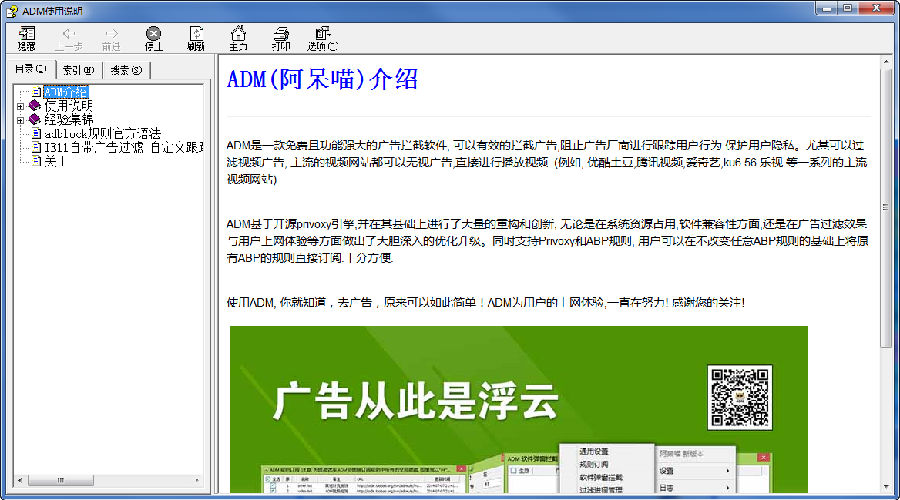Click tree panel horizontal scrollbar left arrow
900x500 pixels.
click(20, 480)
